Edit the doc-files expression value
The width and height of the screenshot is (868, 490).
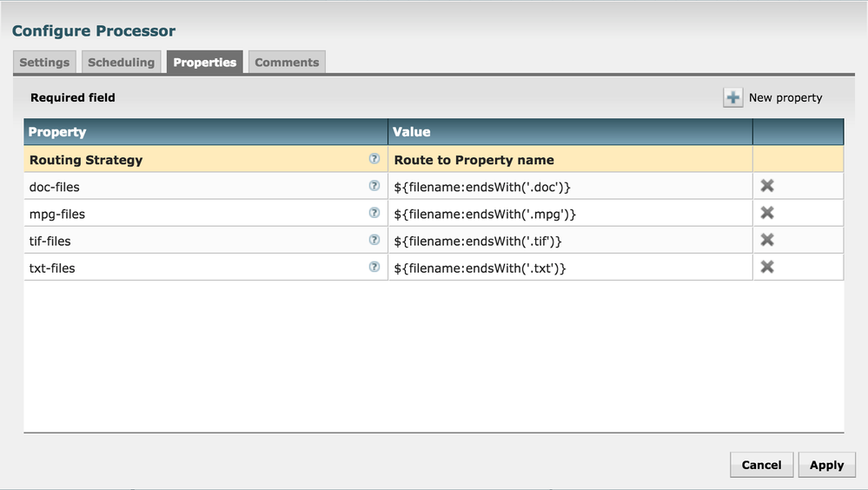click(x=569, y=187)
